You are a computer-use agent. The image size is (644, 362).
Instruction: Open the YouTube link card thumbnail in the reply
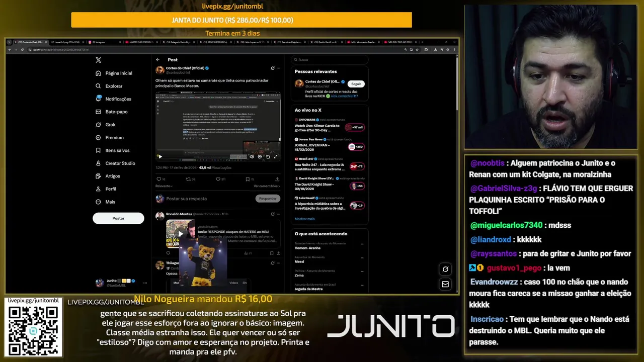tap(181, 234)
